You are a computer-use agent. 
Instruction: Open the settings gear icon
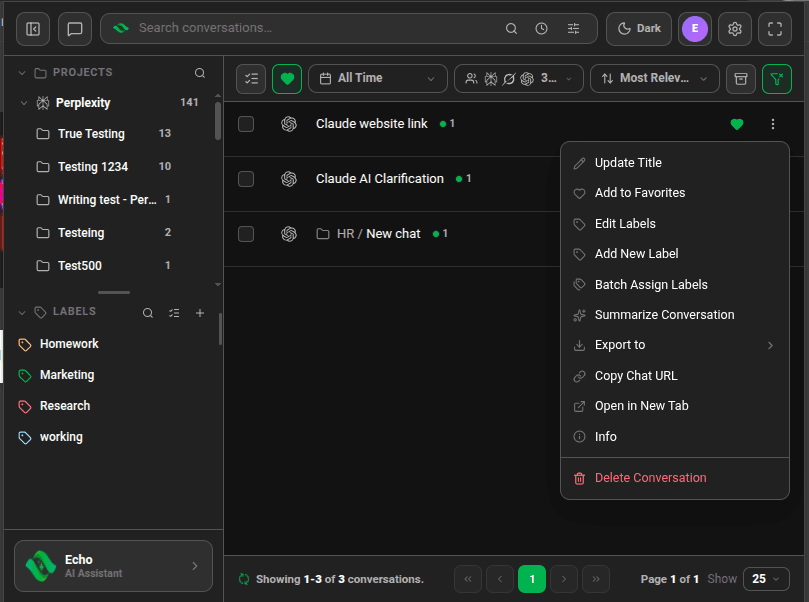735,29
